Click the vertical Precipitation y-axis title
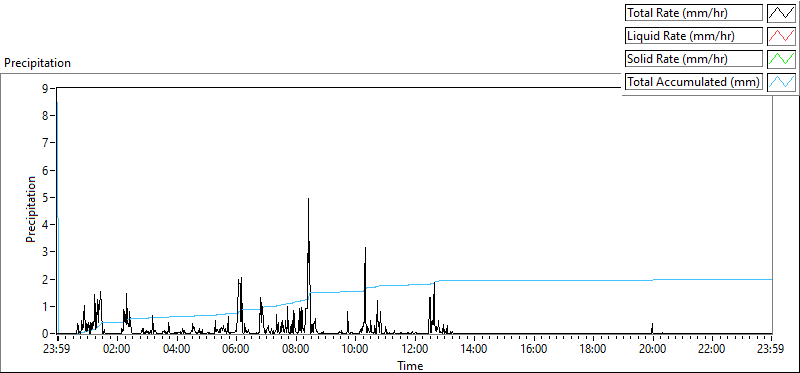The width and height of the screenshot is (800, 373). point(31,209)
